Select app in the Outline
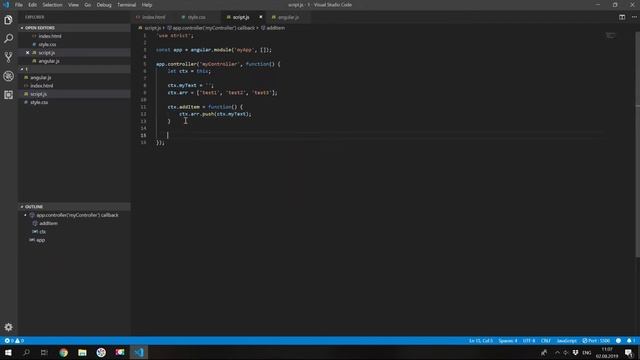This screenshot has height=360, width=640. coord(40,240)
